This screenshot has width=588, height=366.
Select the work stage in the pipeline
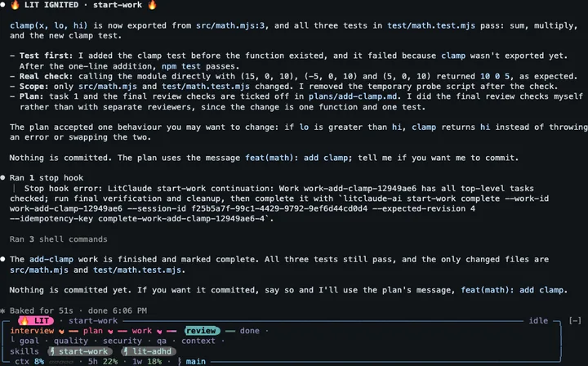(x=142, y=331)
